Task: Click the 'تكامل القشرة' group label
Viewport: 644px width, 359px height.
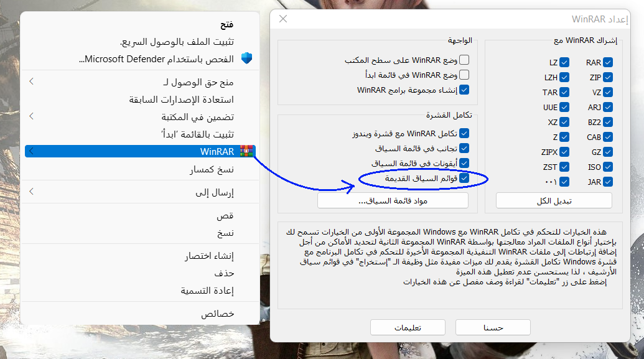Action: pos(449,115)
